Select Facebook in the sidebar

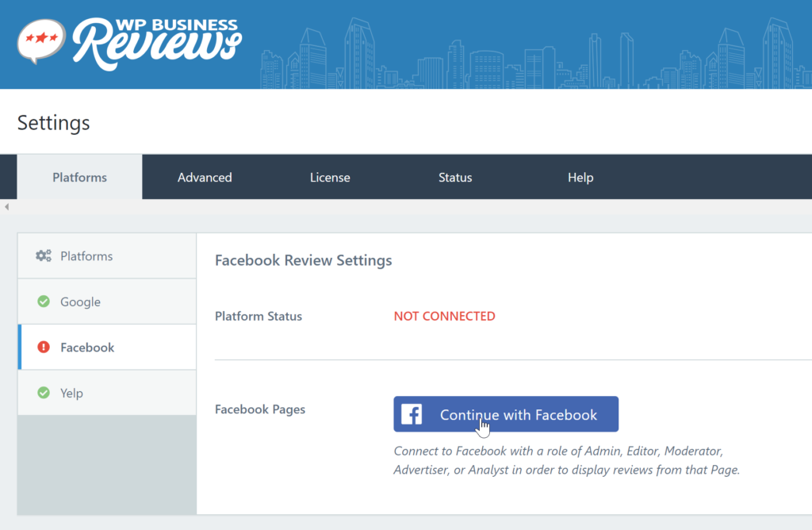click(x=107, y=347)
